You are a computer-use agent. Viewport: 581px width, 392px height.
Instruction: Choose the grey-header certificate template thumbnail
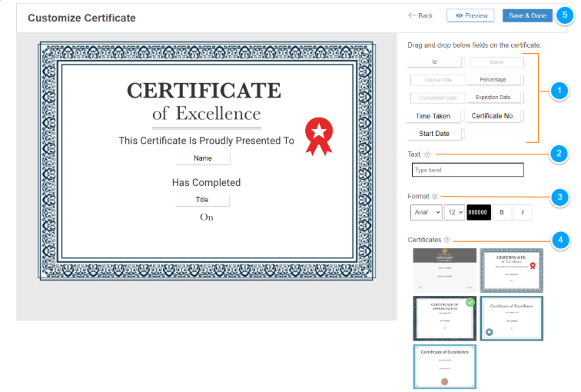coord(444,269)
